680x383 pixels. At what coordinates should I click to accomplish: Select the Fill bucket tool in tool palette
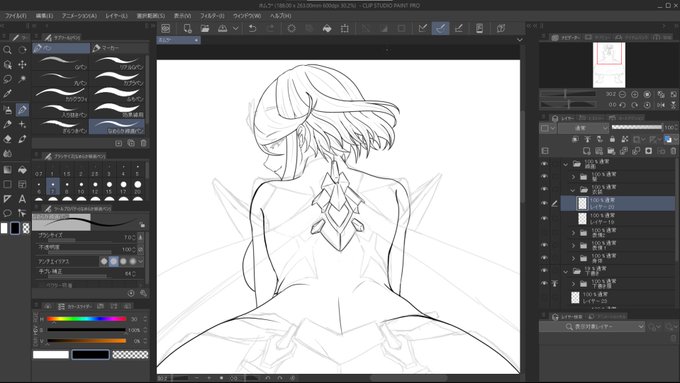[22, 170]
